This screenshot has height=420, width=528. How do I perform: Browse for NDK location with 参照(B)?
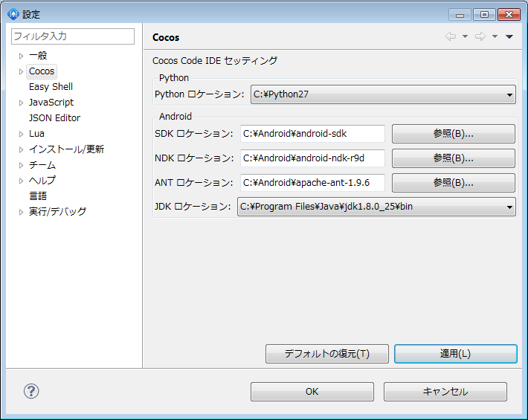coord(454,158)
